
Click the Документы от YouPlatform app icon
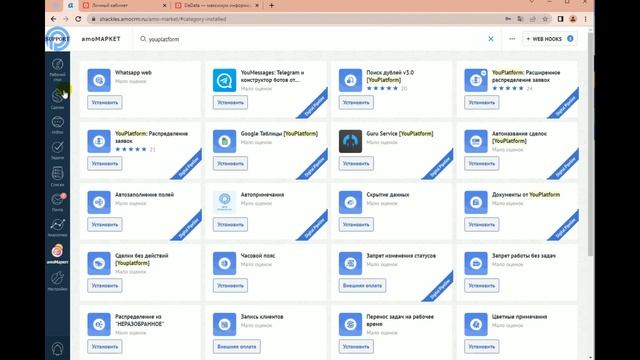point(476,202)
